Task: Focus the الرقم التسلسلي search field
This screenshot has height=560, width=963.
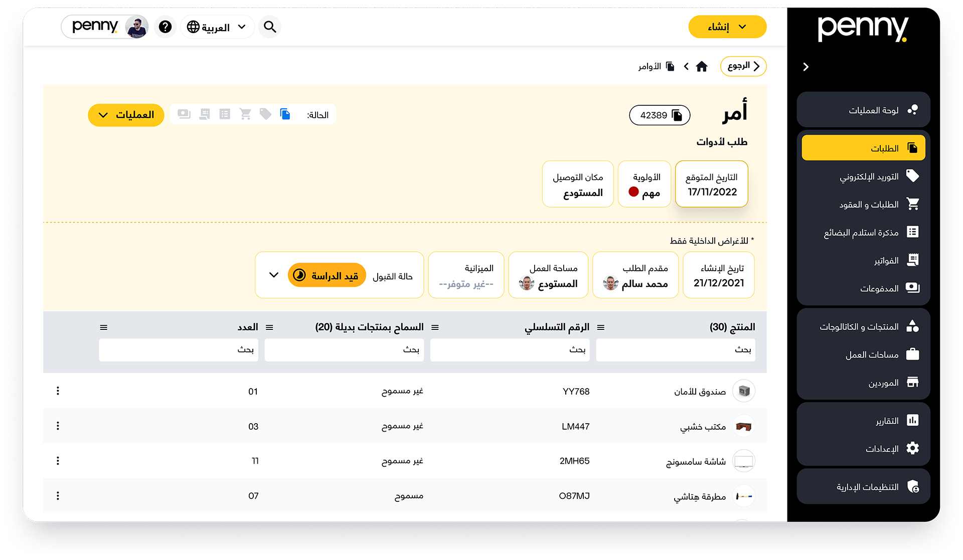Action: (510, 350)
